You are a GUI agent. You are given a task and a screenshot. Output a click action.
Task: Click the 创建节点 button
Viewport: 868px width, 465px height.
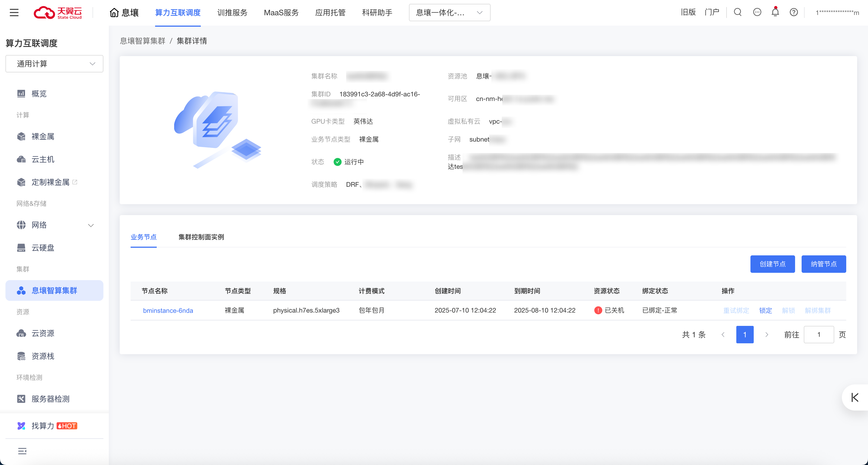(772, 264)
